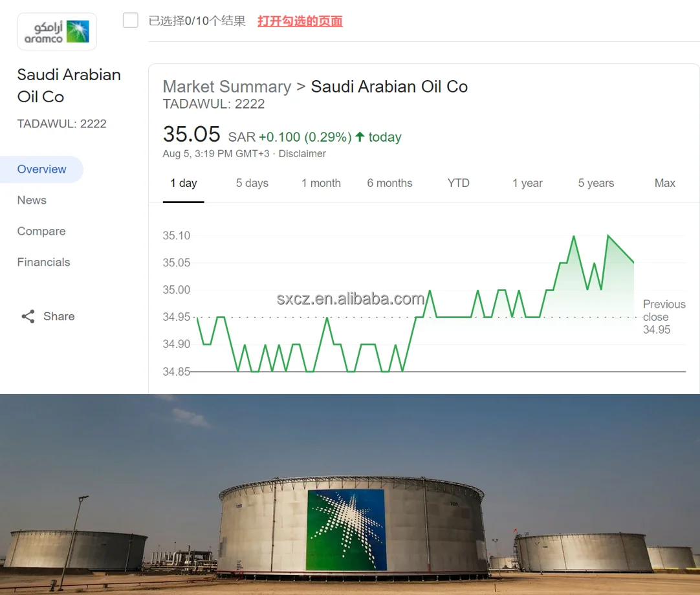Check the result selection checkbox
The width and height of the screenshot is (700, 595).
[130, 20]
